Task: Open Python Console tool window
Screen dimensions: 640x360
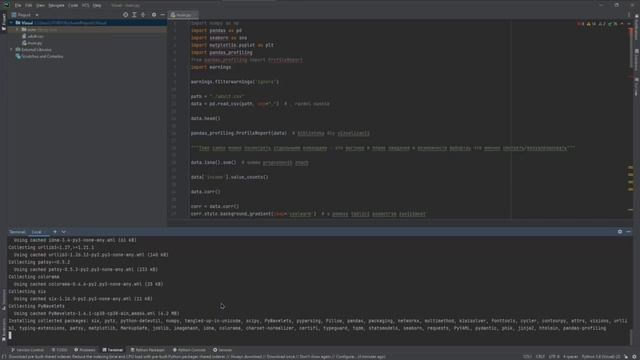Action: [x=189, y=350]
